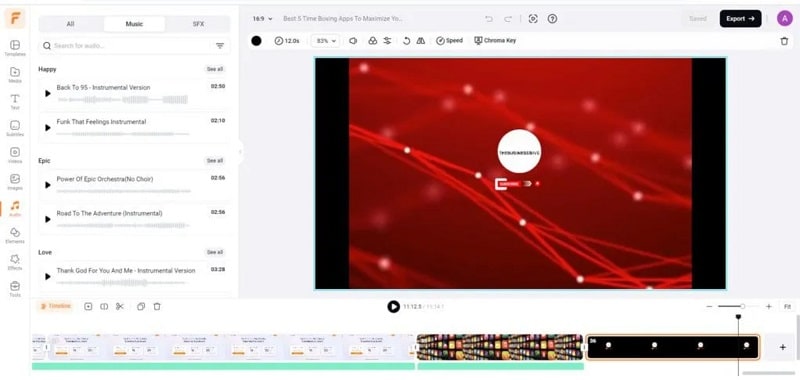Open the Media sidebar panel
Image resolution: width=800 pixels, height=380 pixels.
point(15,74)
